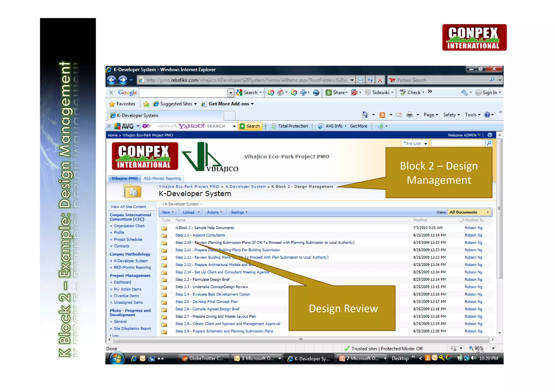Open the This List search scope dropdown
This screenshot has width=555, height=392.
pyautogui.click(x=415, y=143)
